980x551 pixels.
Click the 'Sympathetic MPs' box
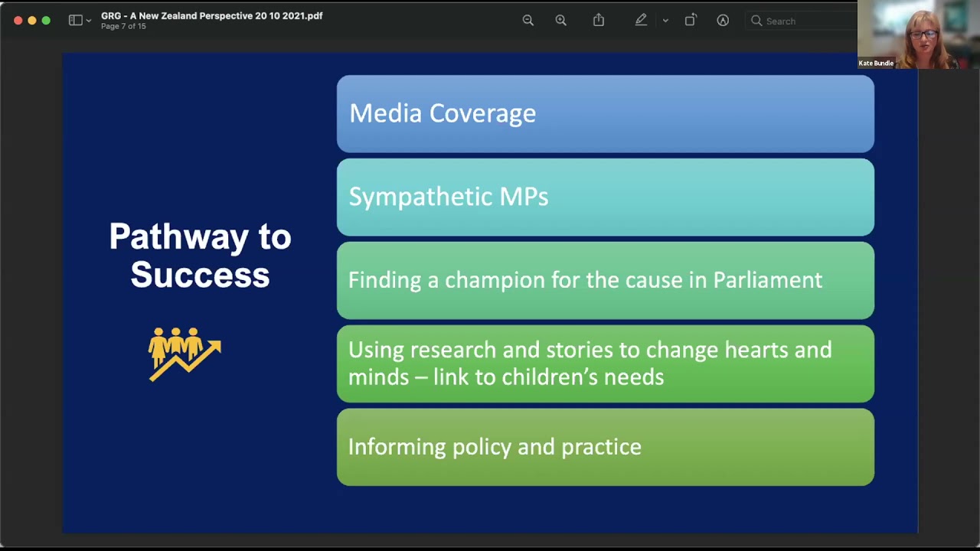pyautogui.click(x=605, y=197)
